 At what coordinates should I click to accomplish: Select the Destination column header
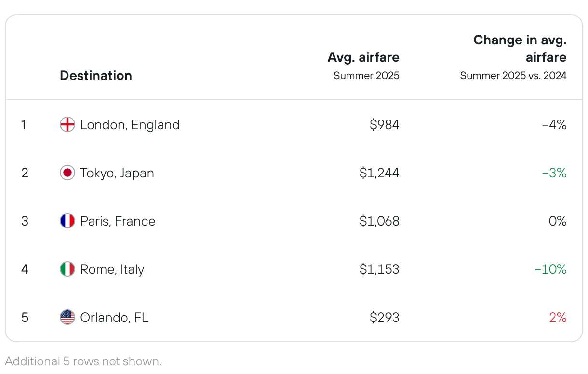coord(96,76)
